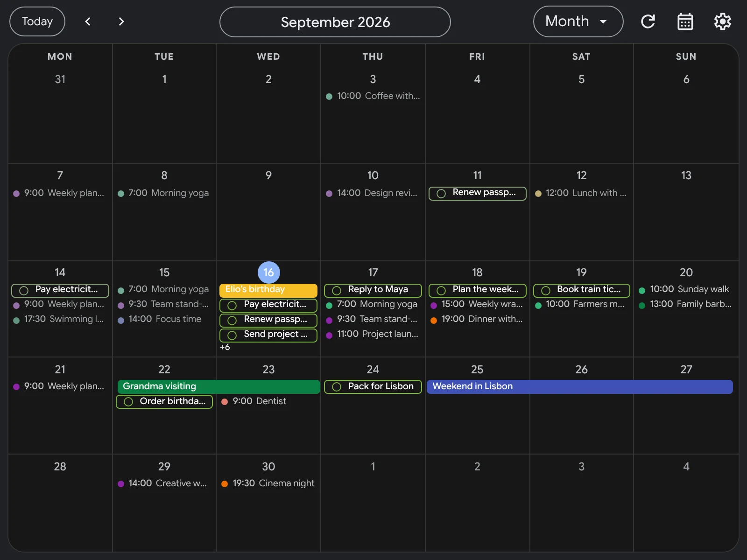Open the Grandma visiting event bar
The width and height of the screenshot is (747, 560).
(218, 386)
